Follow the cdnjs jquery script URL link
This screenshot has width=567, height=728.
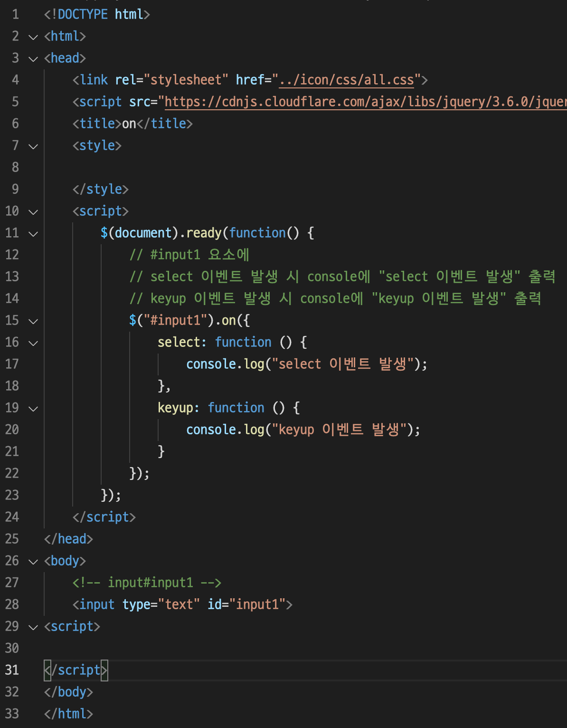click(366, 102)
